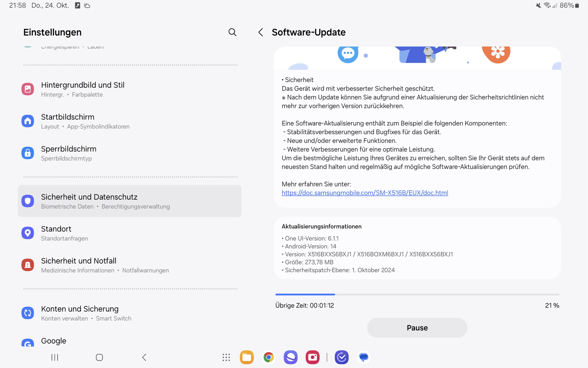Screen dimensions: 588x368
Task: Pause the software update download
Action: click(x=417, y=328)
